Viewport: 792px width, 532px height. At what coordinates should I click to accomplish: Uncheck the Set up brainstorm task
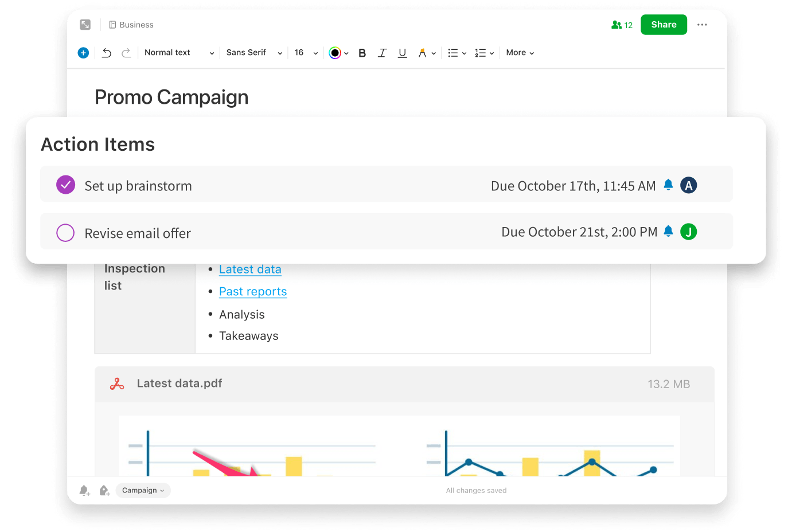(x=66, y=185)
